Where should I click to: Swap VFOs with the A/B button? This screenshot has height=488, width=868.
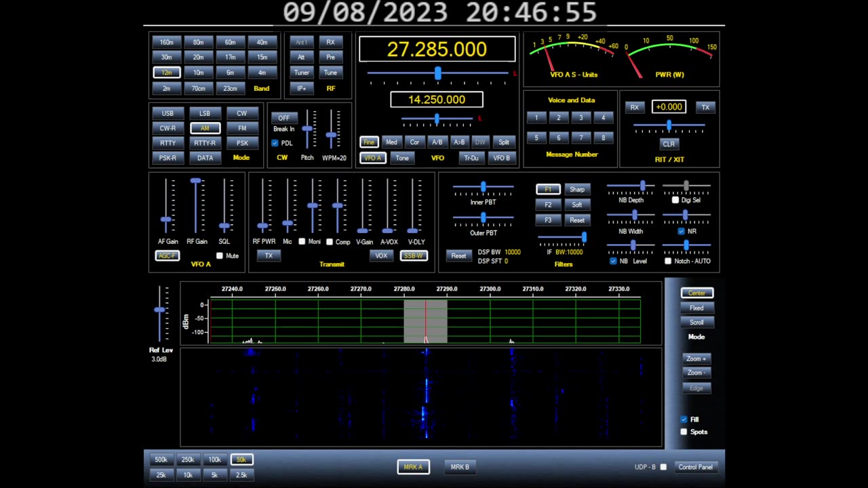point(437,142)
